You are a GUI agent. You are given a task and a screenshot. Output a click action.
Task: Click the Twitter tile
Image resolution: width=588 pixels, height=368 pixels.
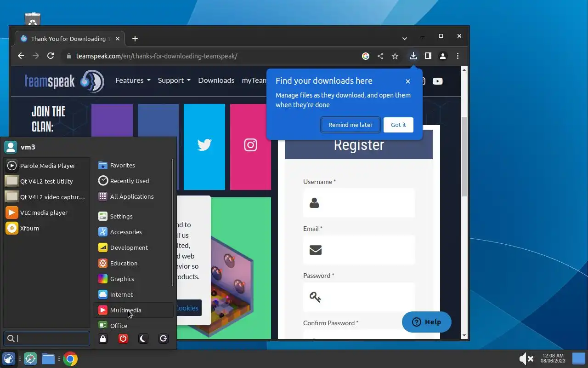204,147
